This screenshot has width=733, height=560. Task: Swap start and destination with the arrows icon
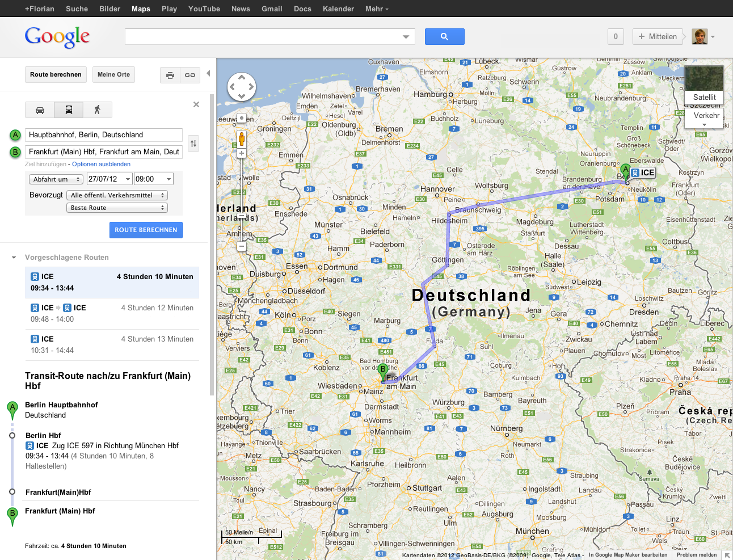(193, 144)
